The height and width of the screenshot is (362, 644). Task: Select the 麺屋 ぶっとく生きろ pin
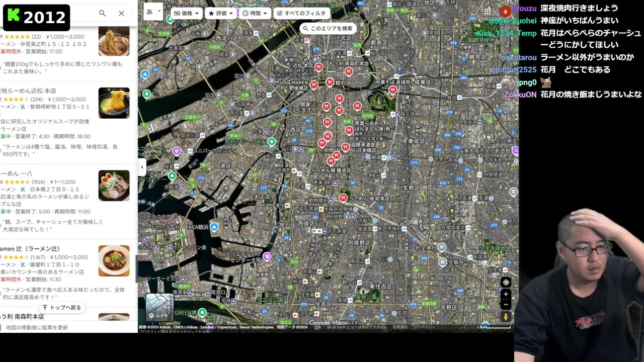tap(326, 107)
